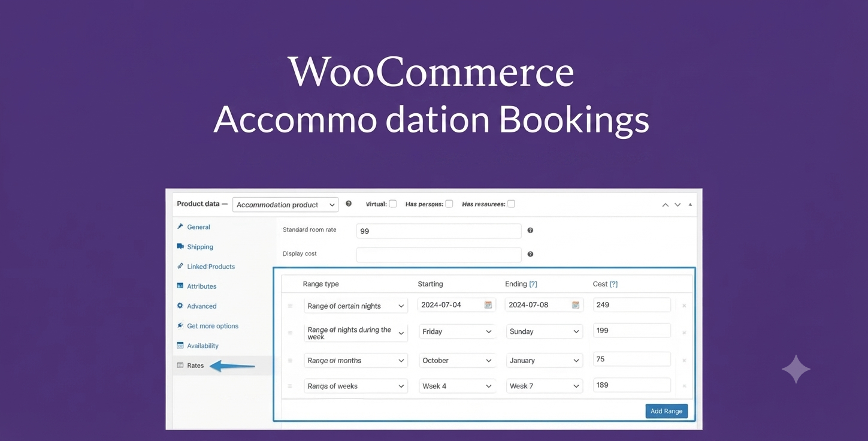Remove the Range of weeks row

pyautogui.click(x=684, y=386)
